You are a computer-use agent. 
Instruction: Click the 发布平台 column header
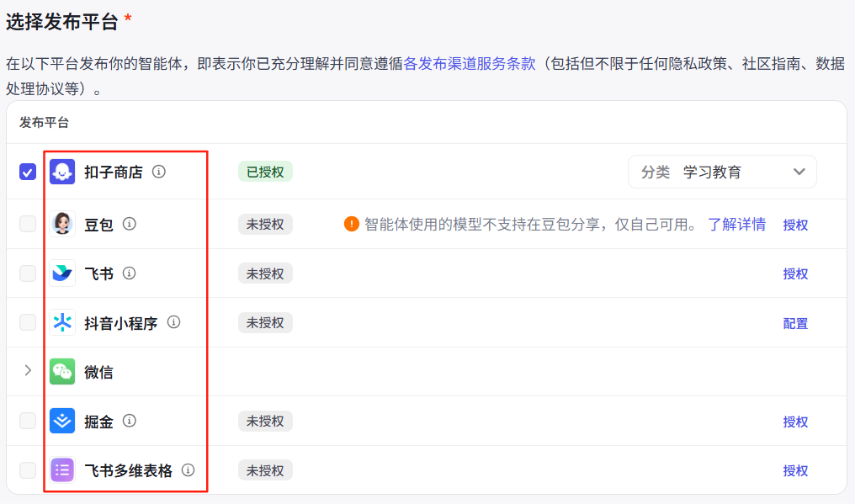point(44,123)
